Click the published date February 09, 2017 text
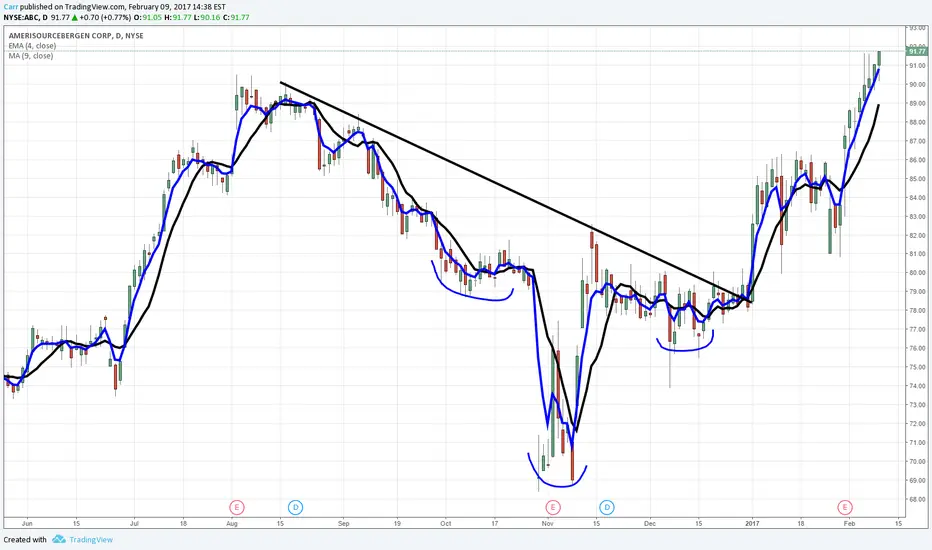932x550 pixels. tap(159, 7)
